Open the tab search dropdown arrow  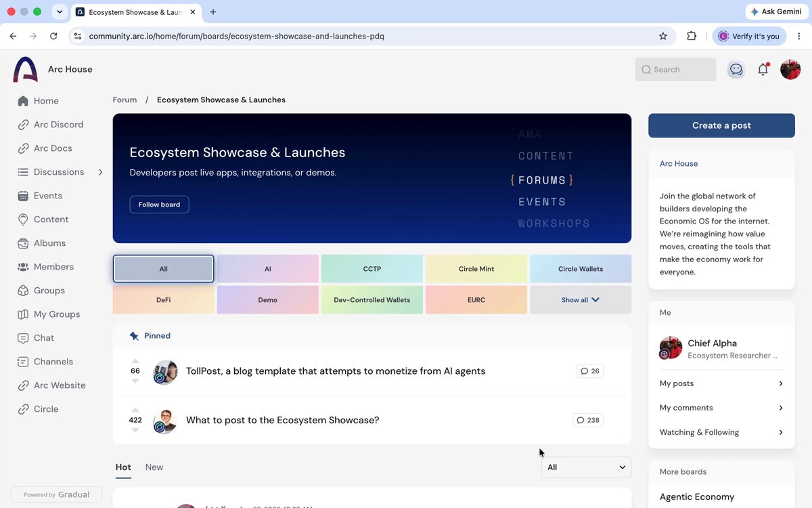tap(60, 12)
